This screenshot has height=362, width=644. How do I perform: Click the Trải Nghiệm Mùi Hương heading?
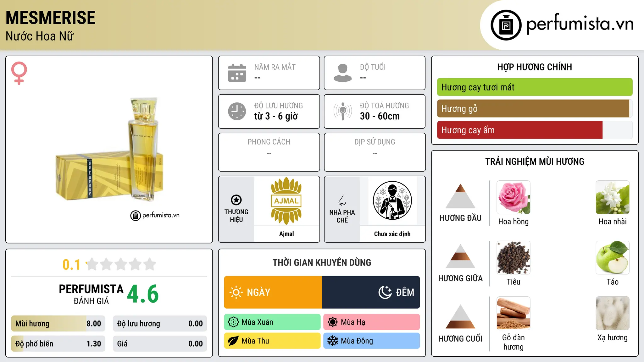pyautogui.click(x=535, y=162)
